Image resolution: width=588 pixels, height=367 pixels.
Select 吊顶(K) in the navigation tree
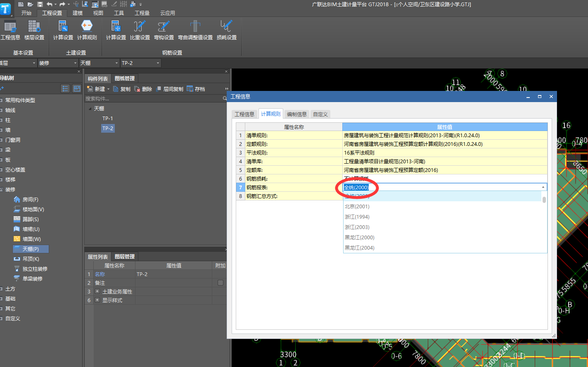click(x=27, y=259)
